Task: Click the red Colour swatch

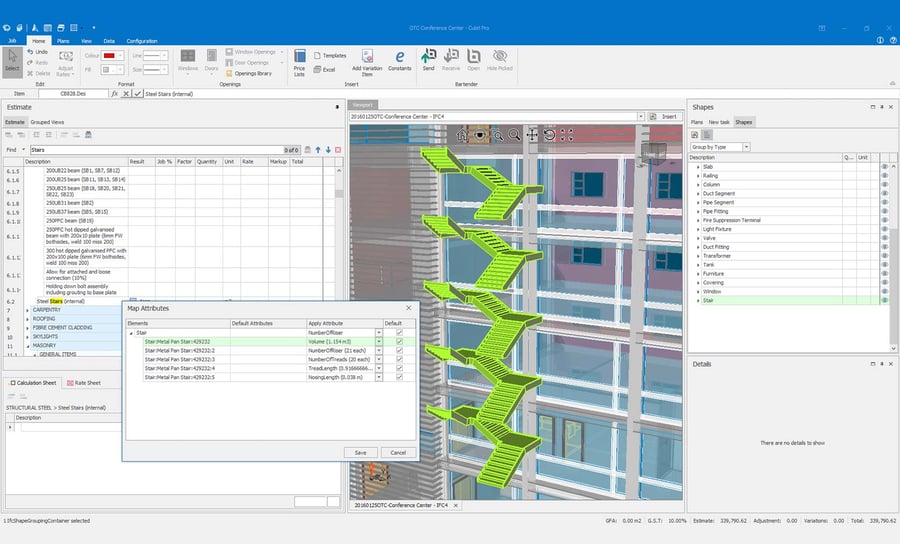Action: click(109, 56)
